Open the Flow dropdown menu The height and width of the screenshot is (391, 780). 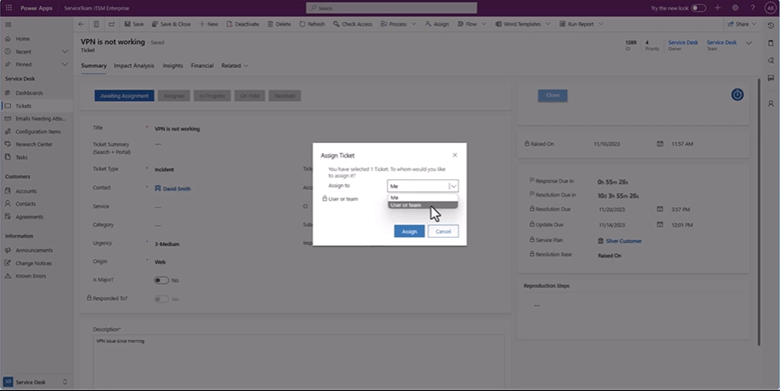pos(472,24)
